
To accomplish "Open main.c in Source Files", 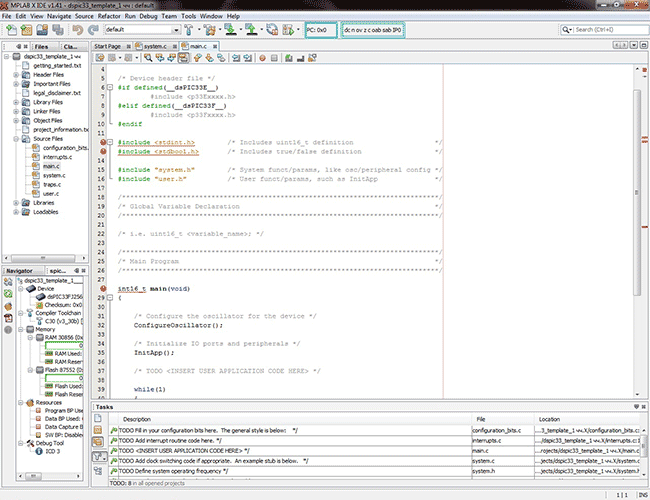I will [51, 166].
